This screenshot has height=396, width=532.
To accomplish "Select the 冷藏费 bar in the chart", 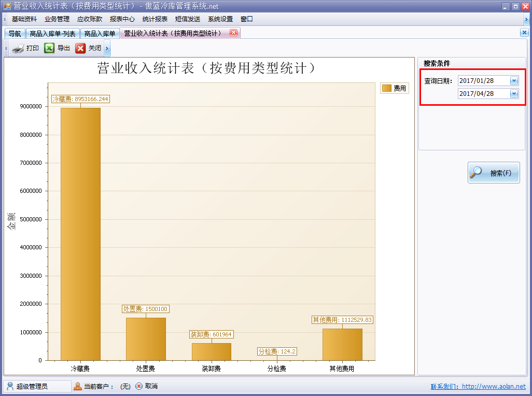I will (81, 233).
